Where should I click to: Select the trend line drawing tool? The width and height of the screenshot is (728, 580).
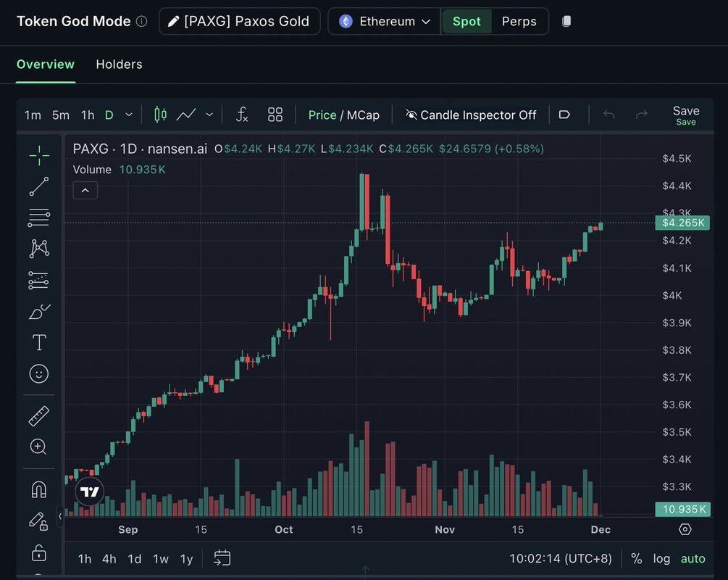(x=39, y=186)
